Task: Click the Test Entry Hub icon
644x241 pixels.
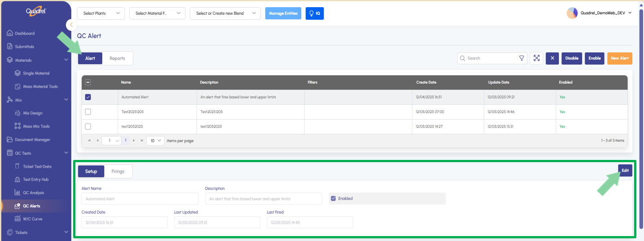Action: click(x=18, y=179)
